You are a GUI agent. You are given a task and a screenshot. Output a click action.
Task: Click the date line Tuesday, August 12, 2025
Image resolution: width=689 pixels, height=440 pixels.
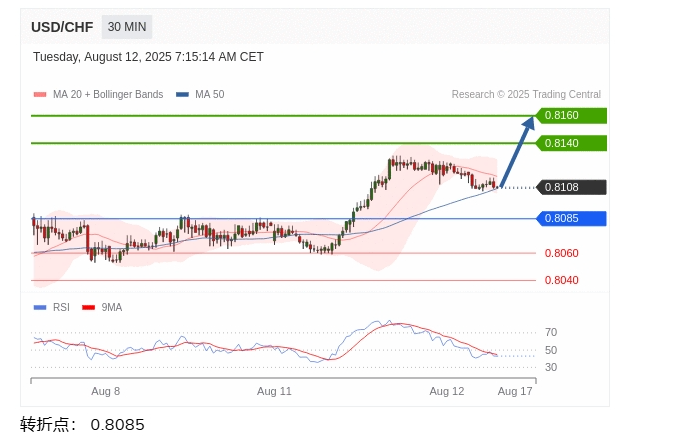(x=148, y=57)
